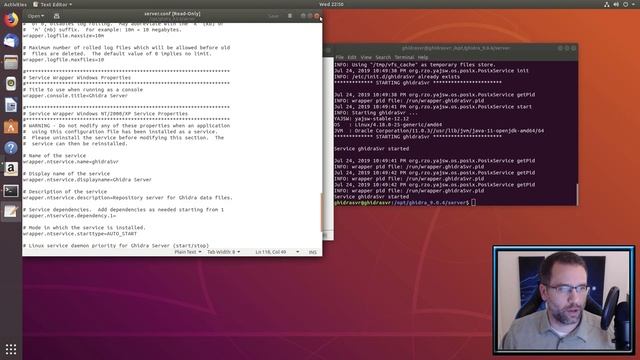Close the server.conf Text Editor window
Image resolution: width=640 pixels, height=360 pixels.
pos(317,16)
